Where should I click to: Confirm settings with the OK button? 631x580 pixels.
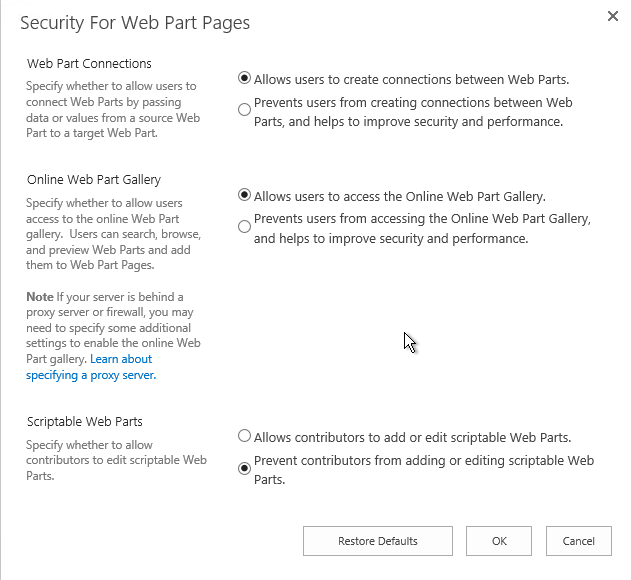coord(499,541)
